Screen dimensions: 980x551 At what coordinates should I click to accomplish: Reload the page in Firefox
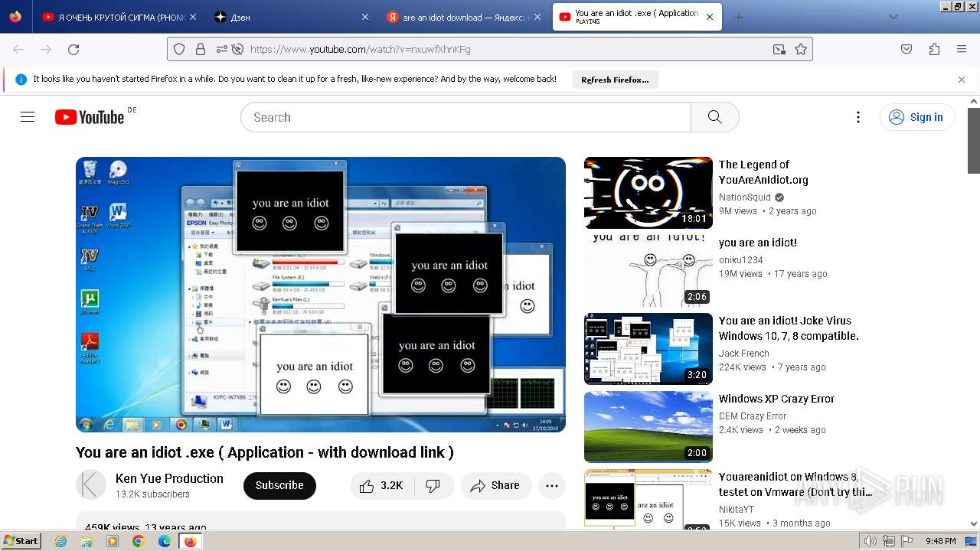(73, 49)
